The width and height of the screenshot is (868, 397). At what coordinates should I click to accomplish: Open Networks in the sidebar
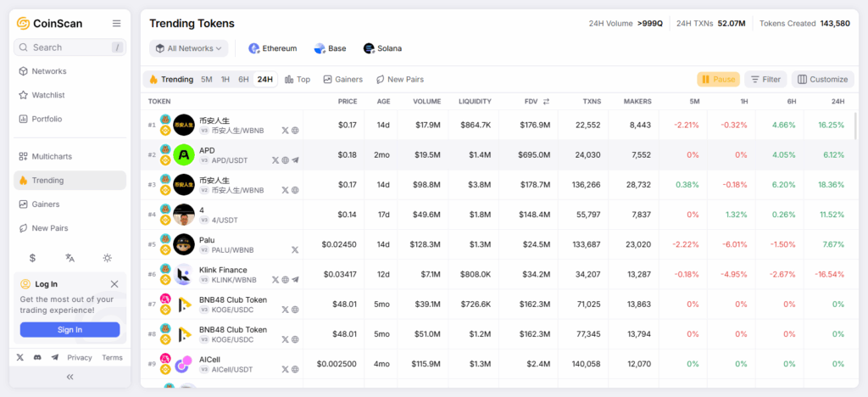pyautogui.click(x=70, y=71)
